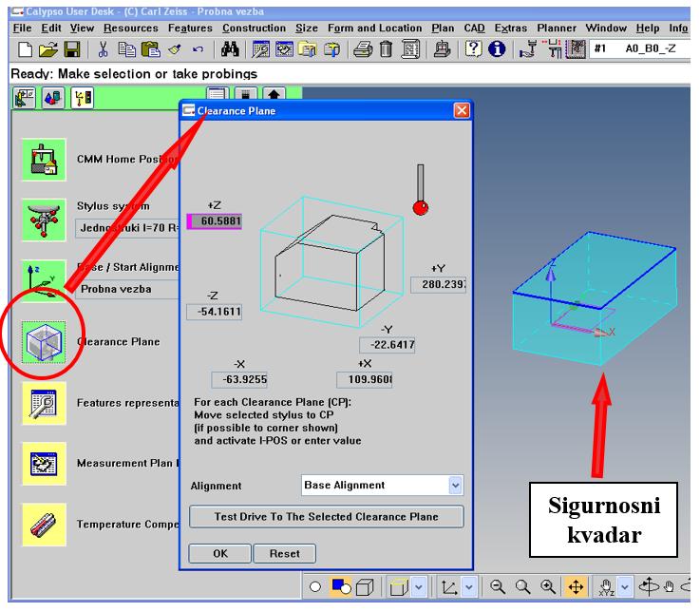Viewport: 700px width, 612px height.
Task: Click the undo arrow toolbar icon
Action: tap(198, 49)
